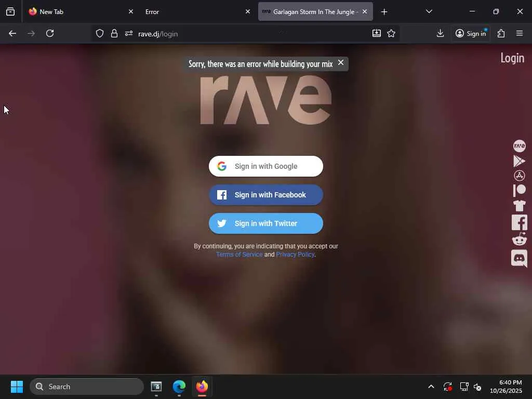Open the tracking protection shield icon

[x=99, y=33]
